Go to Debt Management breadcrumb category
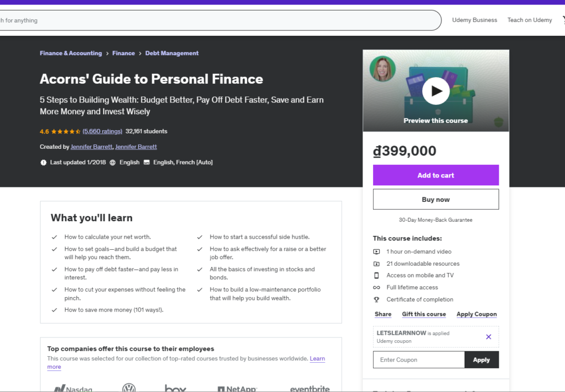The image size is (565, 392). (x=172, y=53)
